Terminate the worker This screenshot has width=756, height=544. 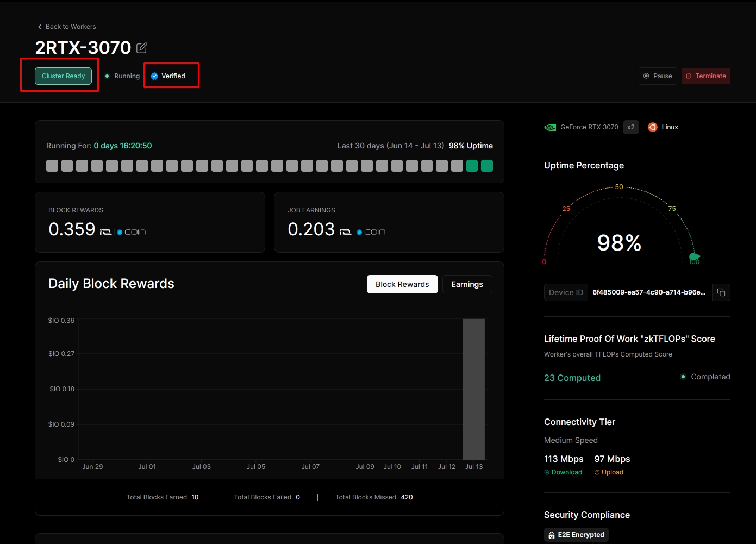[x=705, y=76]
